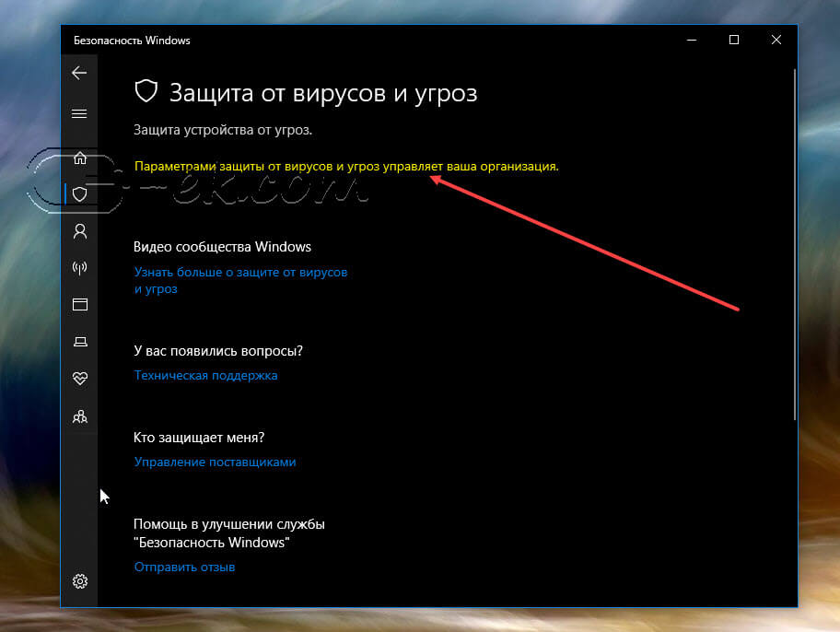Image resolution: width=840 pixels, height=632 pixels.
Task: Click the yellow organization-managed settings message
Action: (x=346, y=167)
